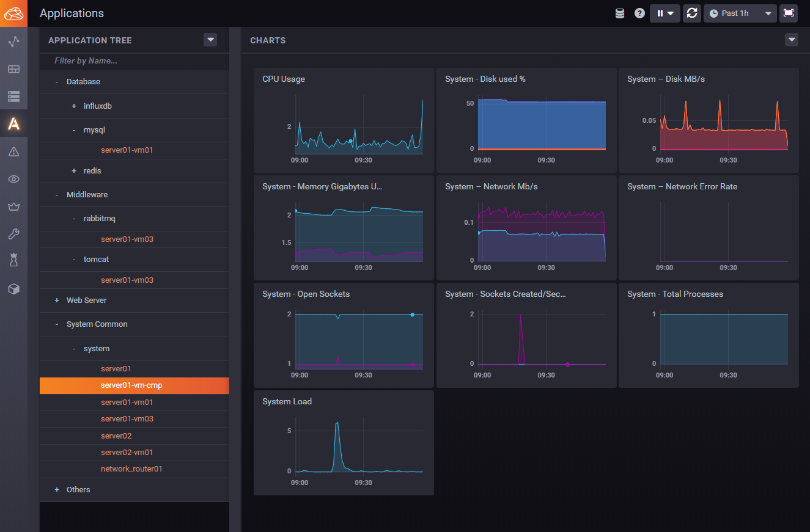Open the System - Open Sockets chart
The width and height of the screenshot is (810, 532).
[x=344, y=335]
